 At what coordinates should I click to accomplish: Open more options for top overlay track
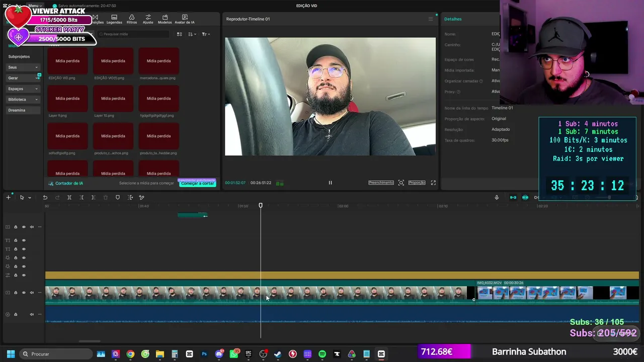tap(40, 227)
